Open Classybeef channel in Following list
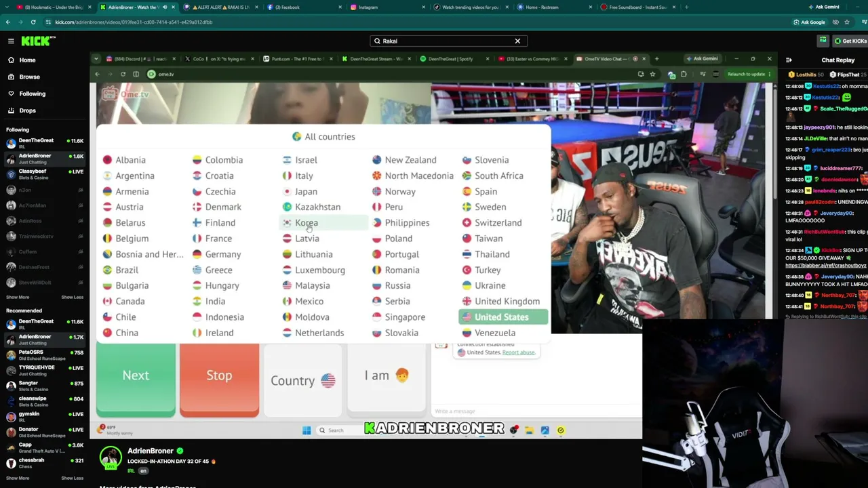This screenshot has width=868, height=488. tap(44, 174)
